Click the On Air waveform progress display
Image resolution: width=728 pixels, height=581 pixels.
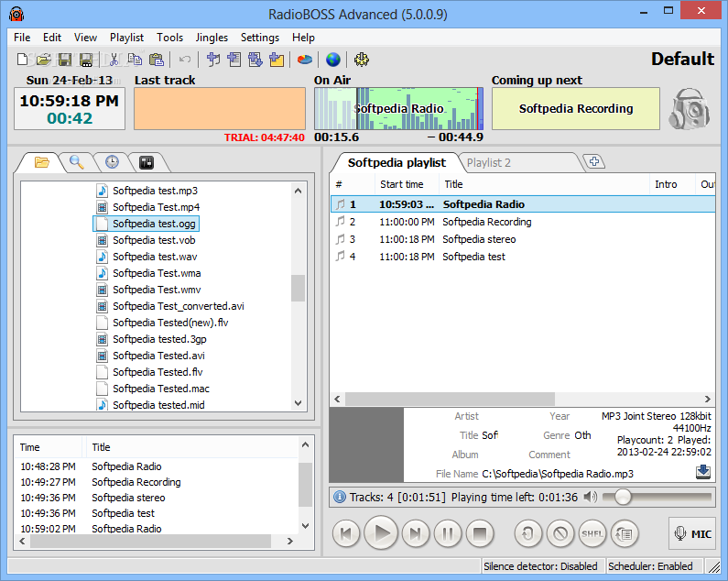398,109
